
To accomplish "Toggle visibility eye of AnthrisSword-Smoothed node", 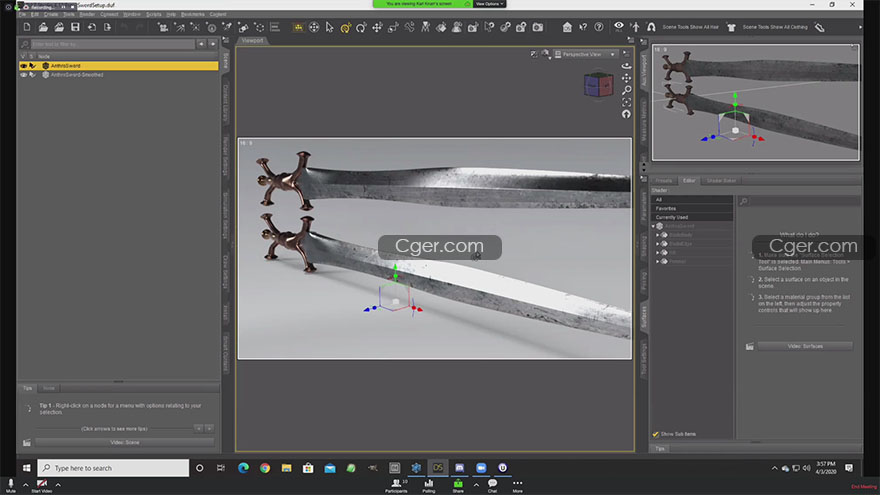I will tap(24, 75).
